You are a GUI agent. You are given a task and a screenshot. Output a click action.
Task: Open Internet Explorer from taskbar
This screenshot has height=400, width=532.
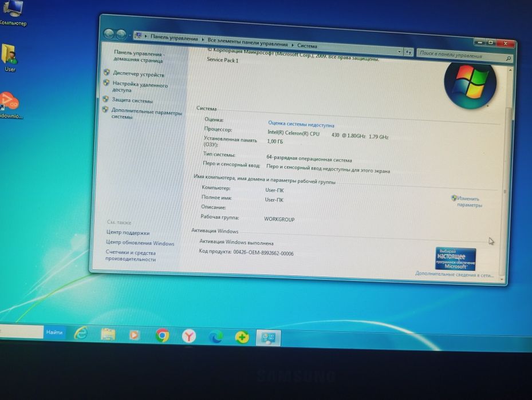click(81, 334)
